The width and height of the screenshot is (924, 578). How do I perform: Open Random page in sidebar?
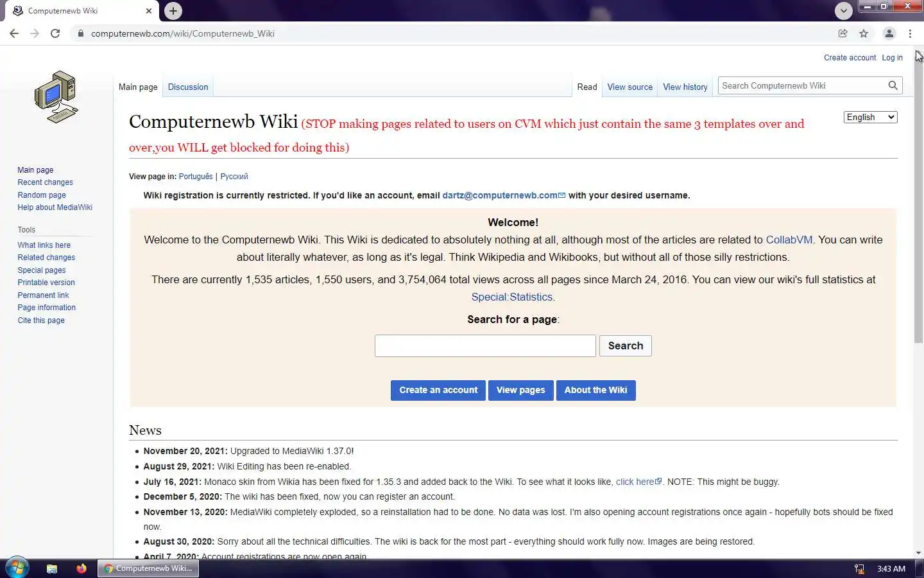(x=42, y=195)
